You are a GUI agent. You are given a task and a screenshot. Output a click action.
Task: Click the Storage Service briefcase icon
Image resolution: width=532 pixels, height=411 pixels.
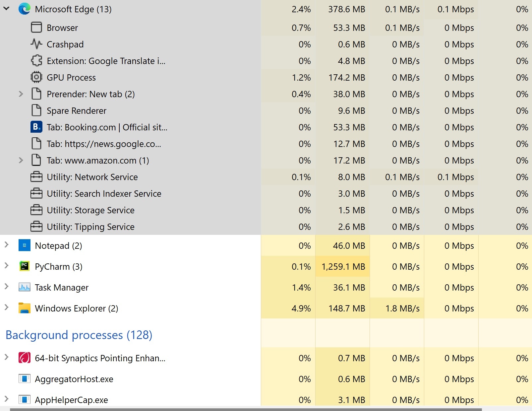pos(36,210)
